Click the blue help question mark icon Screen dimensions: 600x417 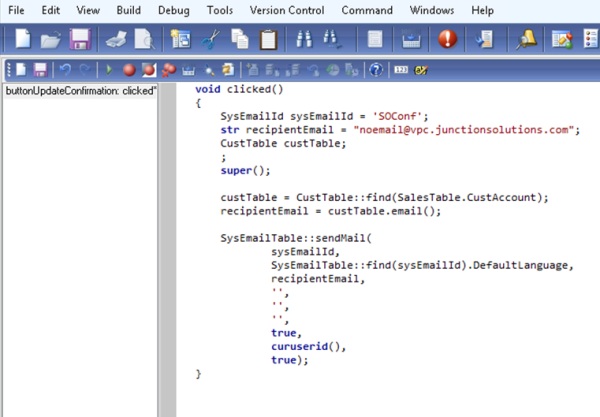[x=375, y=70]
